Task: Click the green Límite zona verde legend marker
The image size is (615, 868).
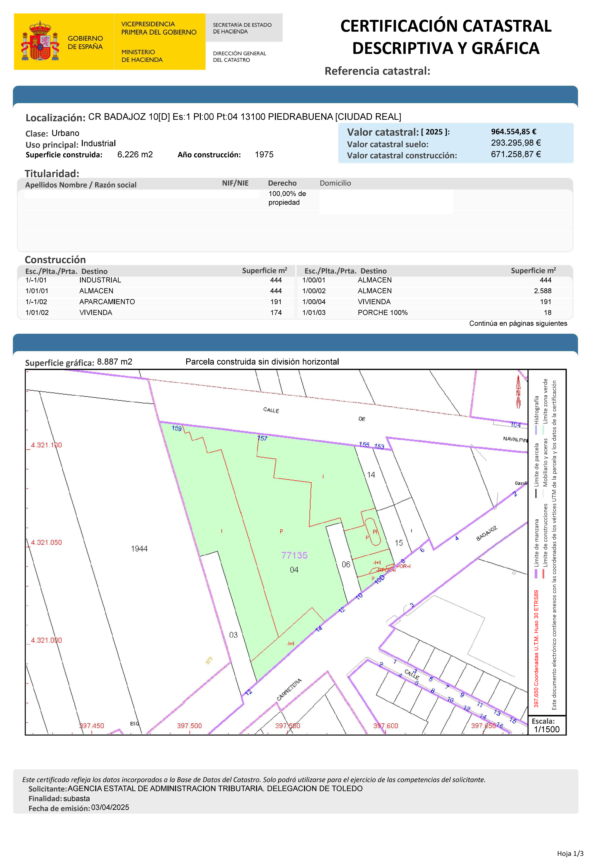Action: [x=543, y=430]
